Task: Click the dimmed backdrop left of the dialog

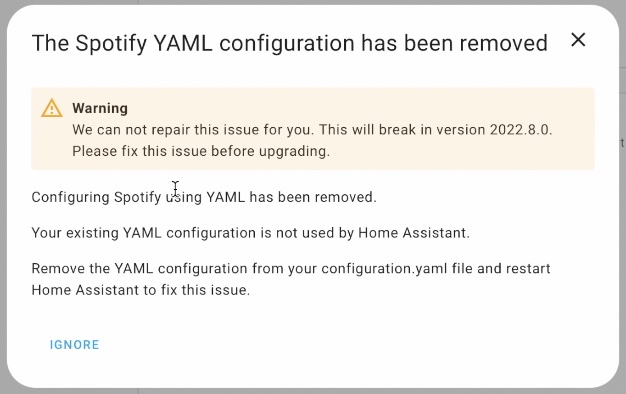Action: tap(3, 200)
